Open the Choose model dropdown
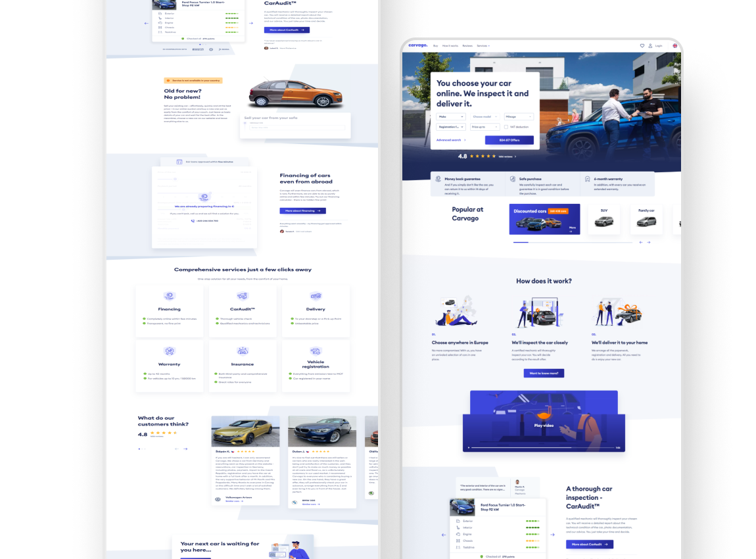Image resolution: width=756 pixels, height=559 pixels. click(x=484, y=116)
